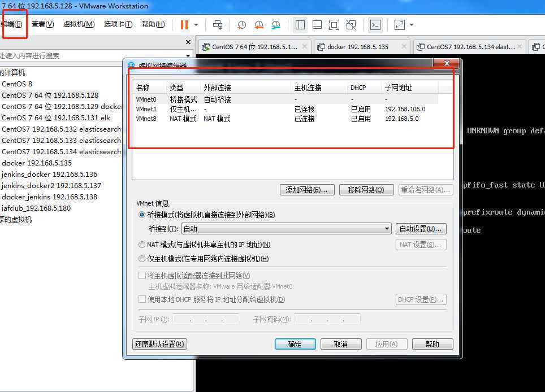
Task: Switch to the CentOS7 192.168.5.134 elast tab
Action: click(x=470, y=46)
